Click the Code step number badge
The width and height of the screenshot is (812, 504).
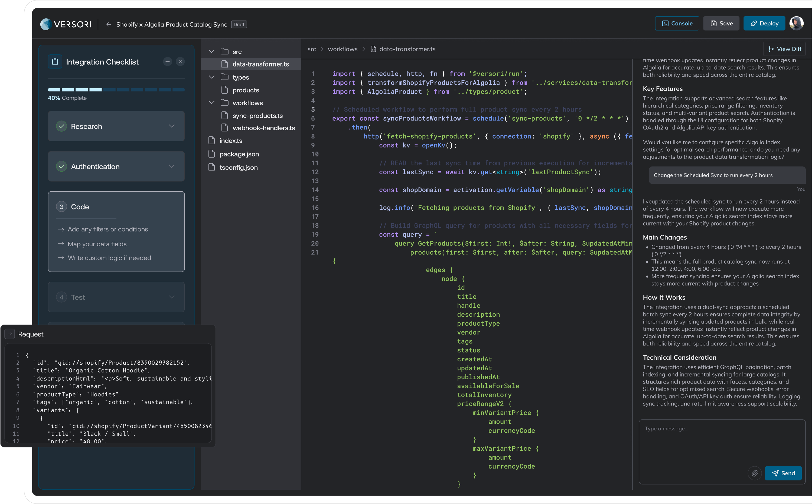pos(61,207)
